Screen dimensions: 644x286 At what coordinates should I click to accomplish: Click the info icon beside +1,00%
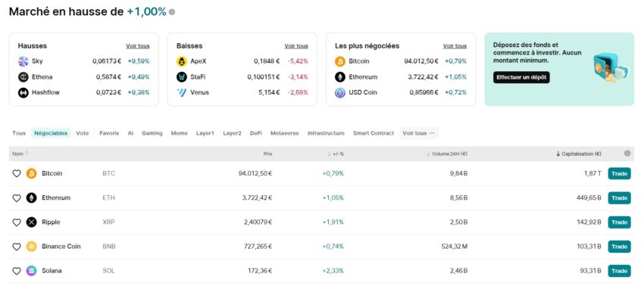(172, 12)
